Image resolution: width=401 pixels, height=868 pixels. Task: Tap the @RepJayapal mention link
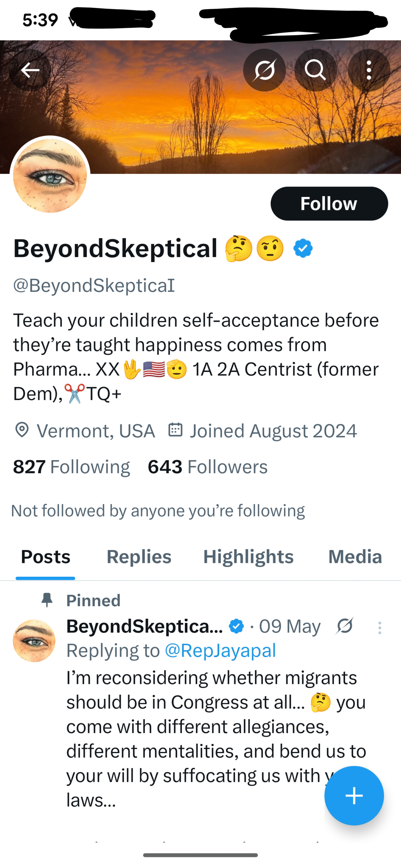click(x=220, y=651)
